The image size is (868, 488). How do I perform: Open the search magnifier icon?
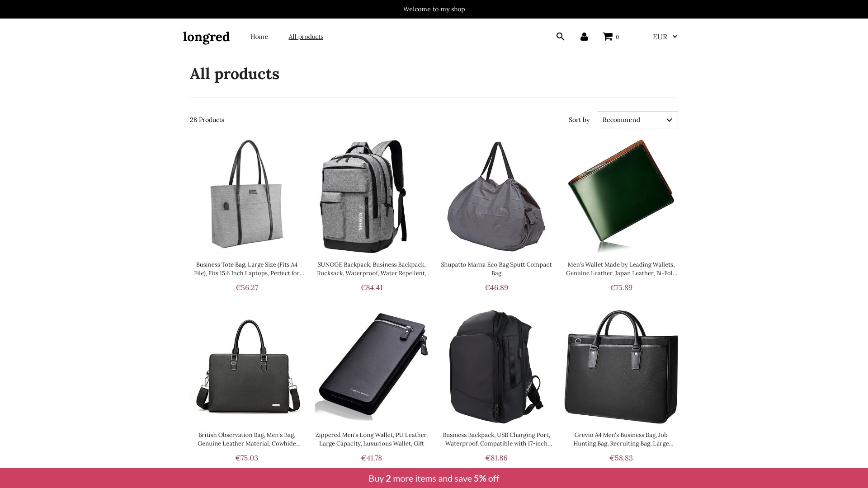click(x=560, y=37)
